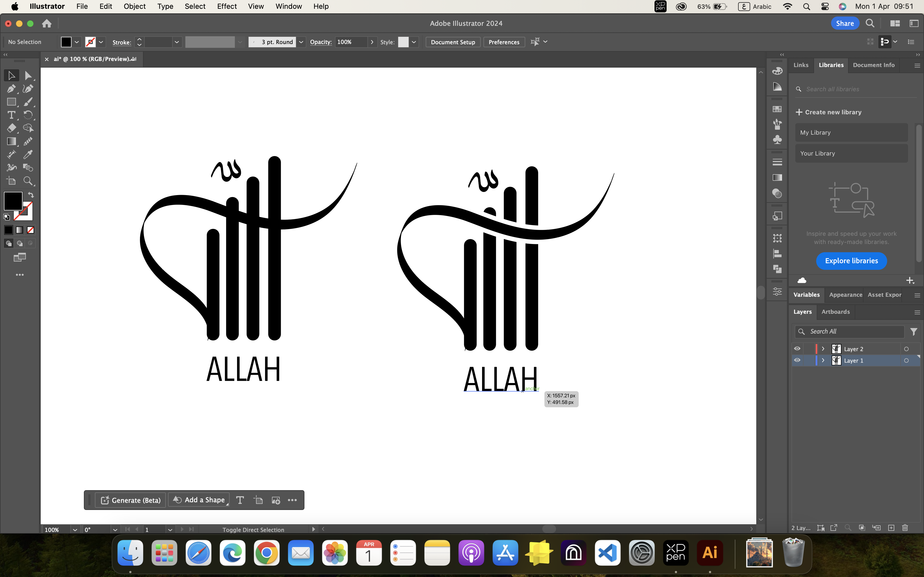The image size is (924, 577).
Task: Select the Rectangle tool
Action: (11, 101)
